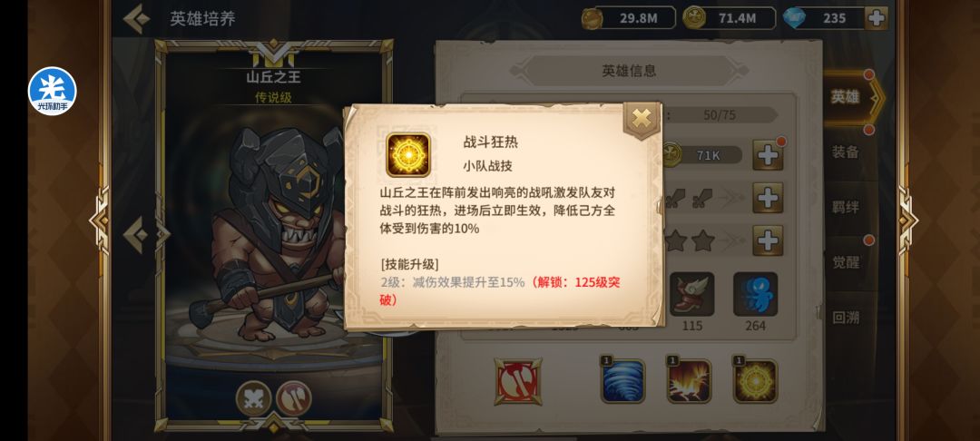Open the 羁绊 tab
The height and width of the screenshot is (441, 980).
(x=846, y=207)
